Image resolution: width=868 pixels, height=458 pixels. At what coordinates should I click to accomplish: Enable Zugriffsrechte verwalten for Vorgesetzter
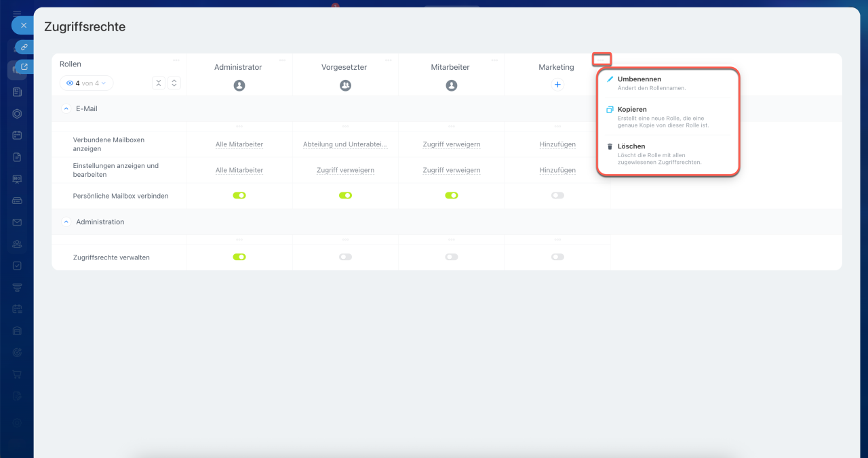click(x=345, y=257)
